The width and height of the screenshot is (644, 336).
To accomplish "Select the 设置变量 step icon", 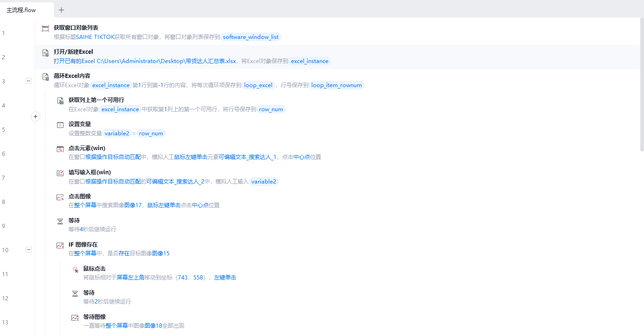I will coord(60,125).
